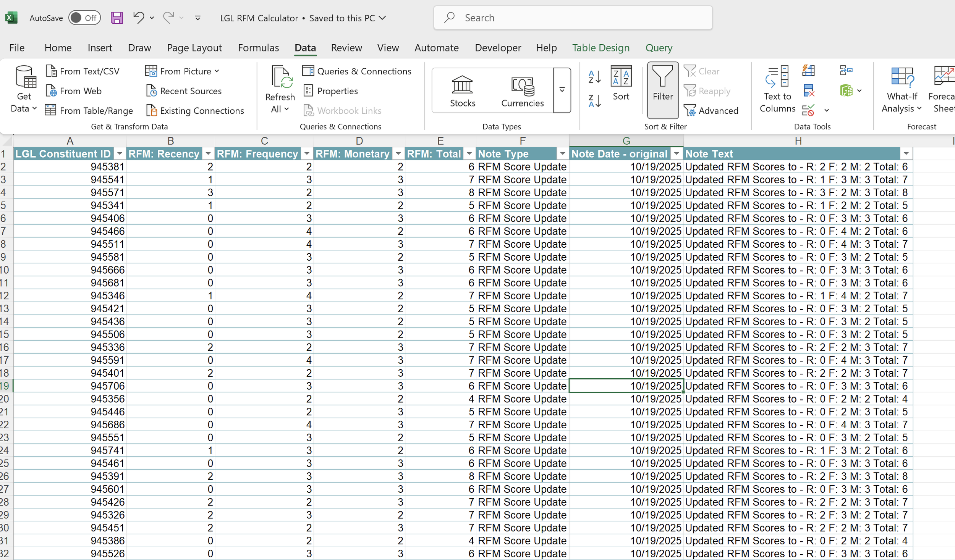The width and height of the screenshot is (955, 560).
Task: Click the Save icon in title bar
Action: tap(117, 18)
